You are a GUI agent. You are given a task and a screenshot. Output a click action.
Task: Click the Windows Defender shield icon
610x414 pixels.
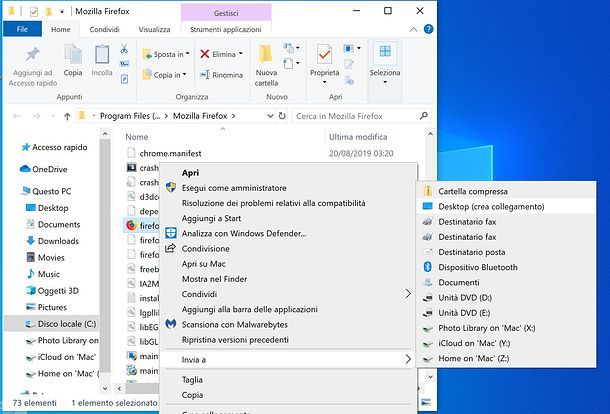click(x=170, y=233)
